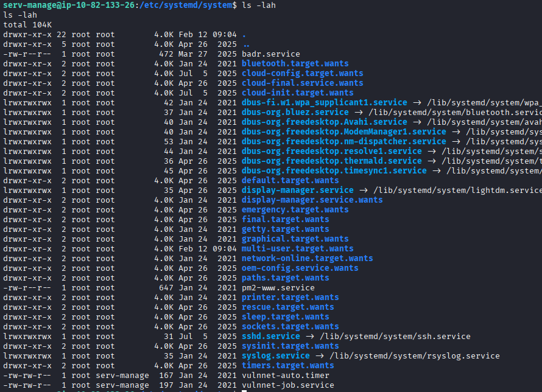Image resolution: width=542 pixels, height=392 pixels.
Task: Click the cloud-config.target.wants directory entry
Action: pyautogui.click(x=302, y=73)
